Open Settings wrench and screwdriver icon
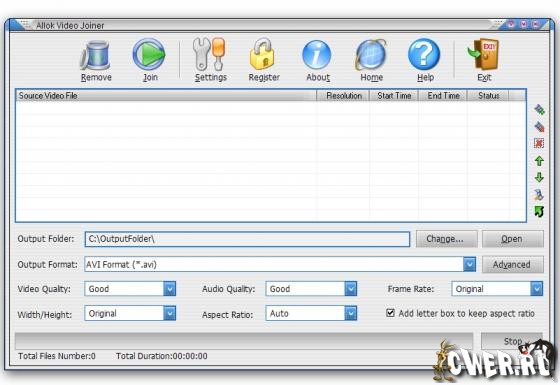The width and height of the screenshot is (560, 385). pos(210,54)
